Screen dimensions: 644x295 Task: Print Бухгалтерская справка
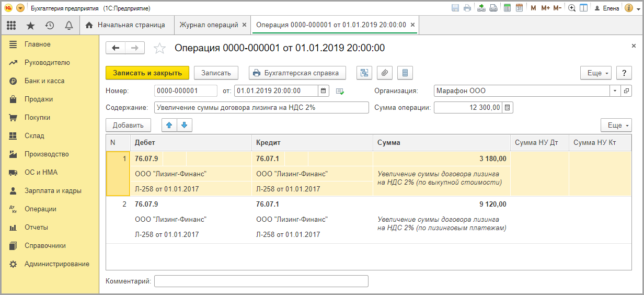point(297,73)
